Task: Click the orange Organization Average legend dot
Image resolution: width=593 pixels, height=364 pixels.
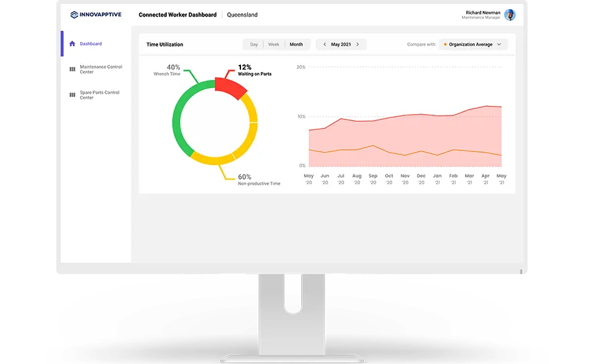Action: 445,45
